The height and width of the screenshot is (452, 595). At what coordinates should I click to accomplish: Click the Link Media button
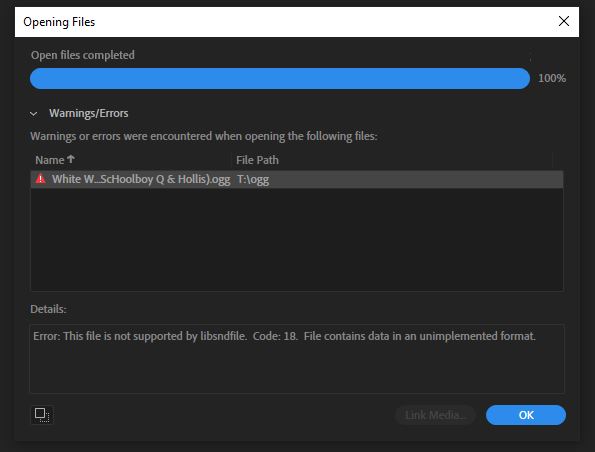[435, 415]
